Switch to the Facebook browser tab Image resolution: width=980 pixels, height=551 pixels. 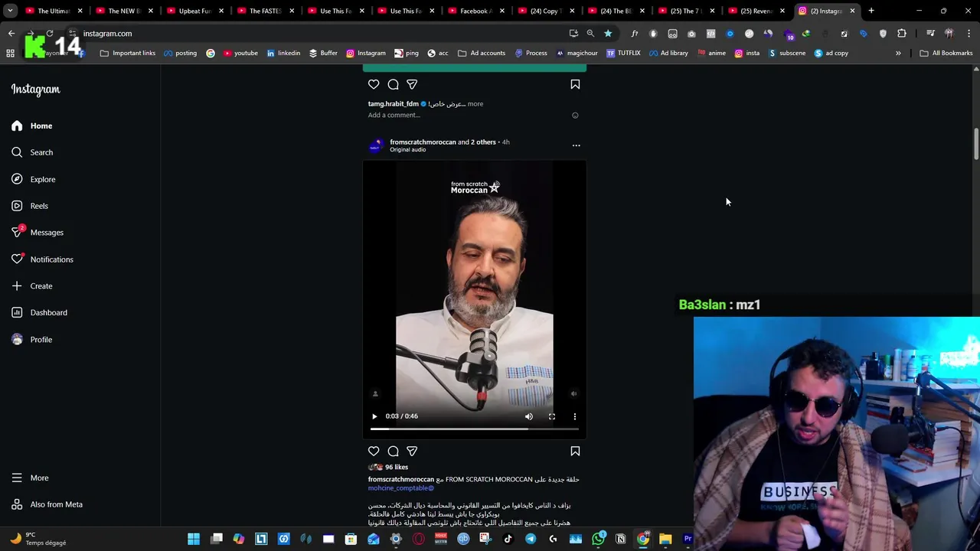[474, 11]
